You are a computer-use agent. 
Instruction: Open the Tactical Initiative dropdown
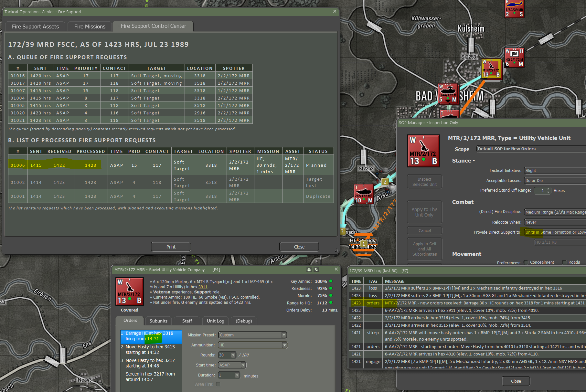(x=555, y=171)
